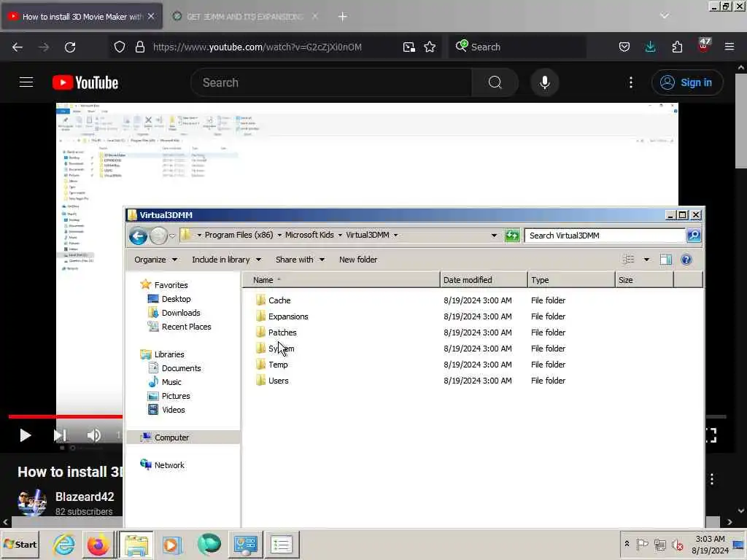Click the Search Virtual3DMM magnifier button

[x=694, y=236]
